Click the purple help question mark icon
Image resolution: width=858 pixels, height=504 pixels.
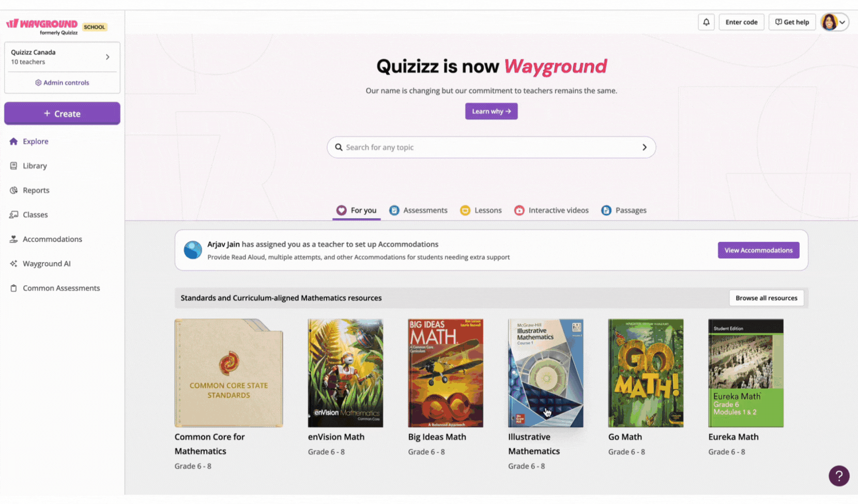(839, 476)
